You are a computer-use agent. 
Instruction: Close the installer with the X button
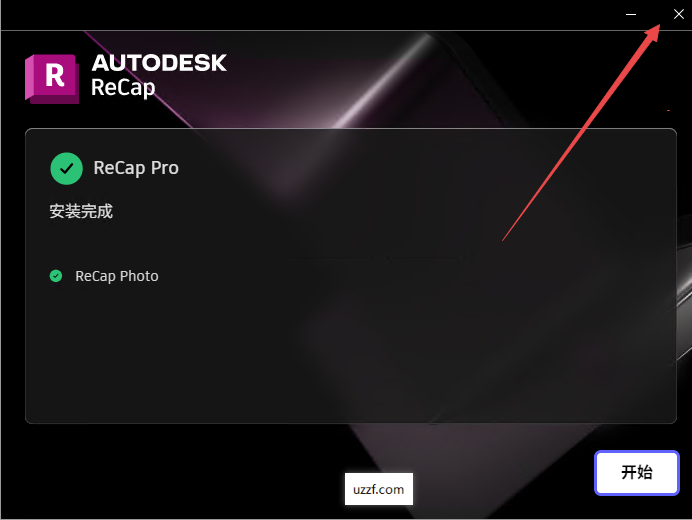679,14
